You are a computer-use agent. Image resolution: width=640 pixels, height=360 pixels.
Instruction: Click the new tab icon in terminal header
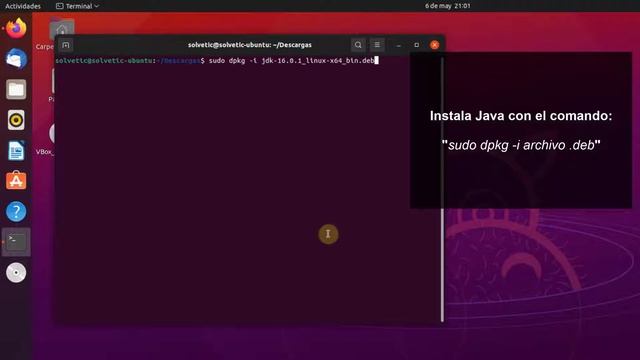66,45
